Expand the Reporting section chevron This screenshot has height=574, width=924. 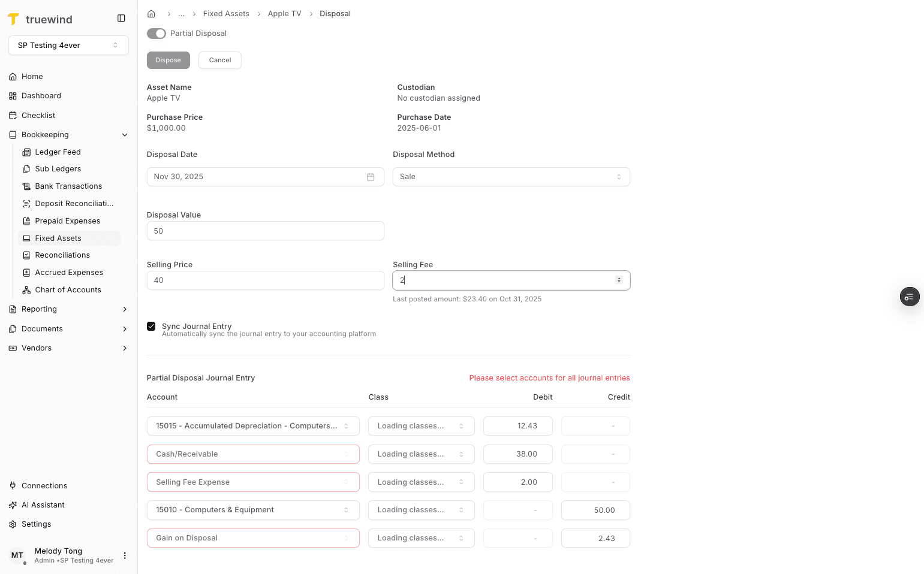(x=125, y=309)
